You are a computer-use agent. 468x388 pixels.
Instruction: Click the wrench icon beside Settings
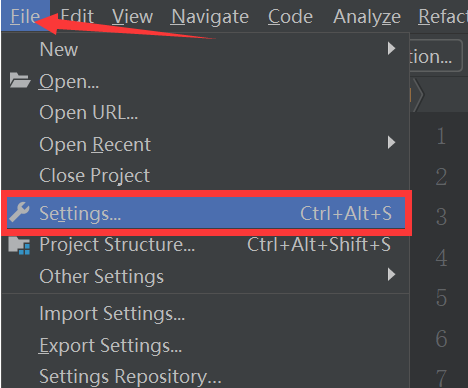coord(19,212)
